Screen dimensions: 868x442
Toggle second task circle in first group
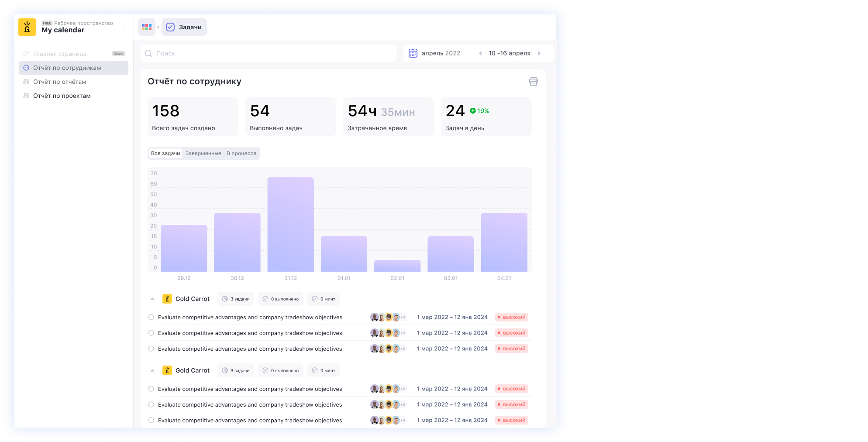151,333
